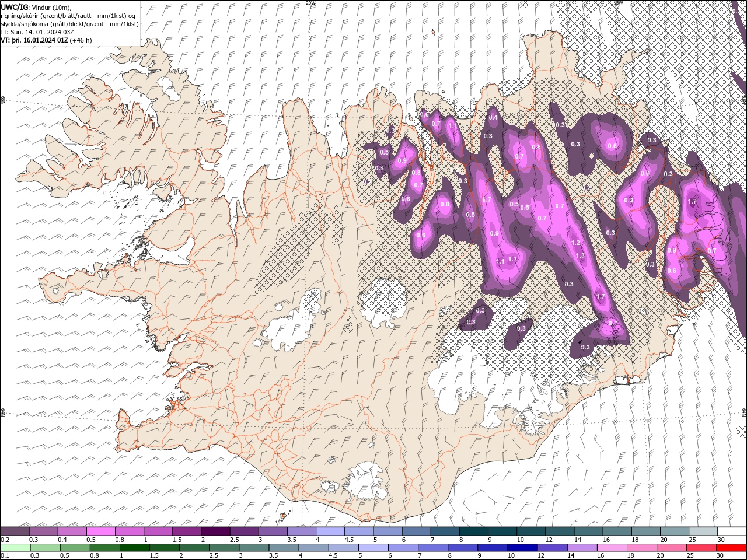Click the 20W longitude label at the map's top edge
The height and width of the screenshot is (560, 747).
(311, 3)
